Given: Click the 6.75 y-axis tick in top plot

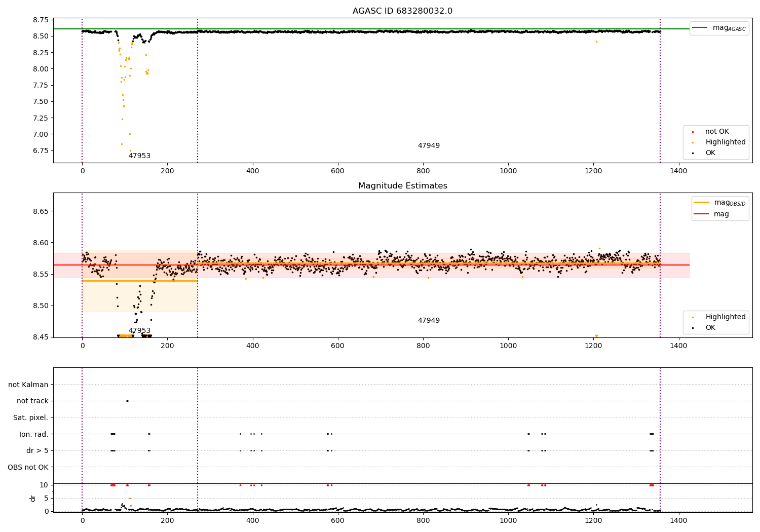Looking at the screenshot, I should coord(41,150).
